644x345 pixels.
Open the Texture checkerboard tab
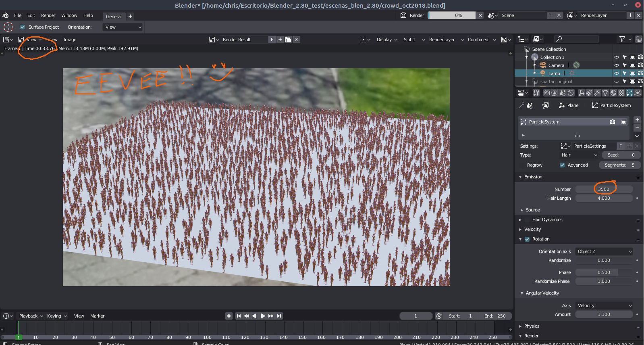tap(621, 93)
